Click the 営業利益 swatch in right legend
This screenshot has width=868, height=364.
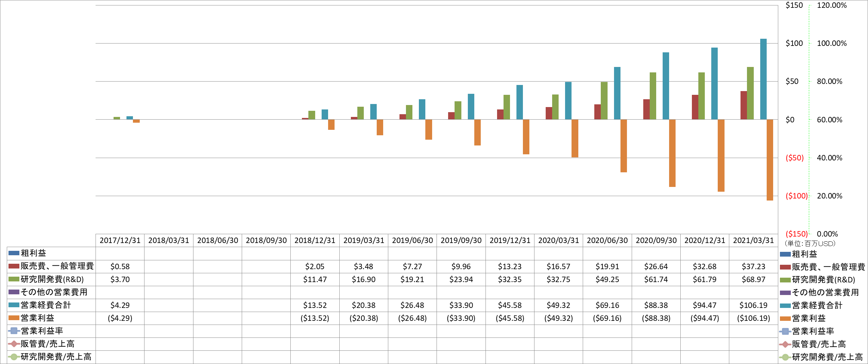coord(785,318)
